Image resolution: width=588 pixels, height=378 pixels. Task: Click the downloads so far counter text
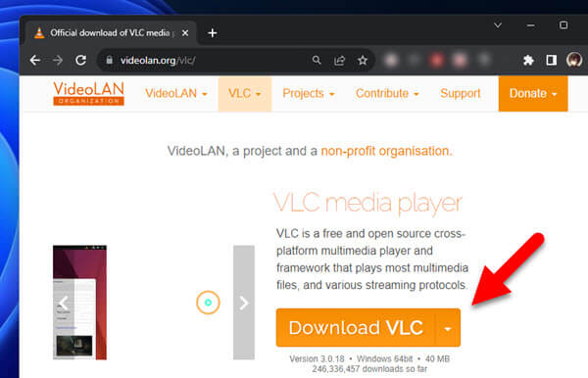pyautogui.click(x=369, y=369)
